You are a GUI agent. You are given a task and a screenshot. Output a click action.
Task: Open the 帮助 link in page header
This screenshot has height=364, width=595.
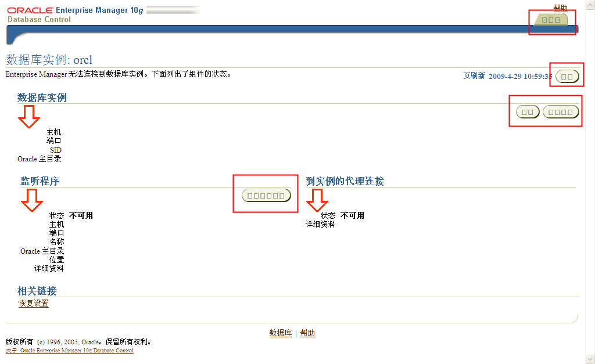click(x=560, y=8)
